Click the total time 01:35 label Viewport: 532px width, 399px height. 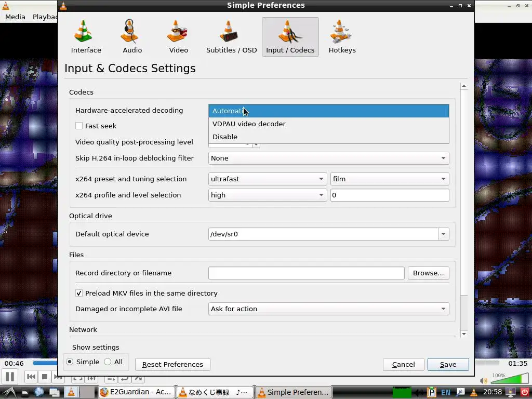click(x=518, y=363)
